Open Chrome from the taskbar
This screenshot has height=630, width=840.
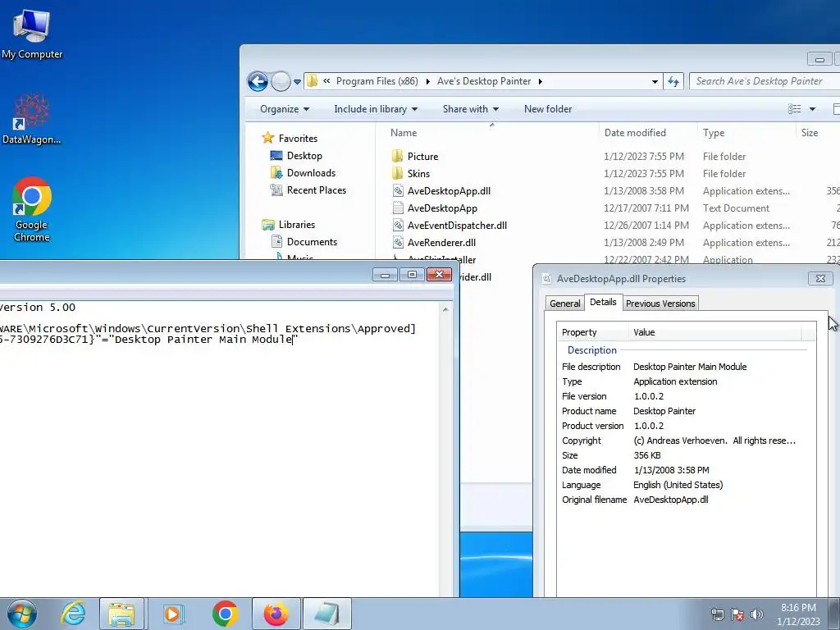pyautogui.click(x=225, y=614)
